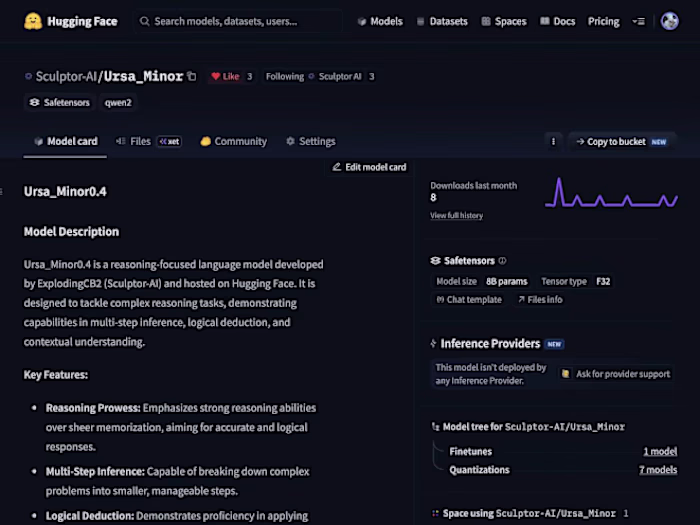Like the Ursa_Minor model
This screenshot has height=525, width=700.
point(225,76)
